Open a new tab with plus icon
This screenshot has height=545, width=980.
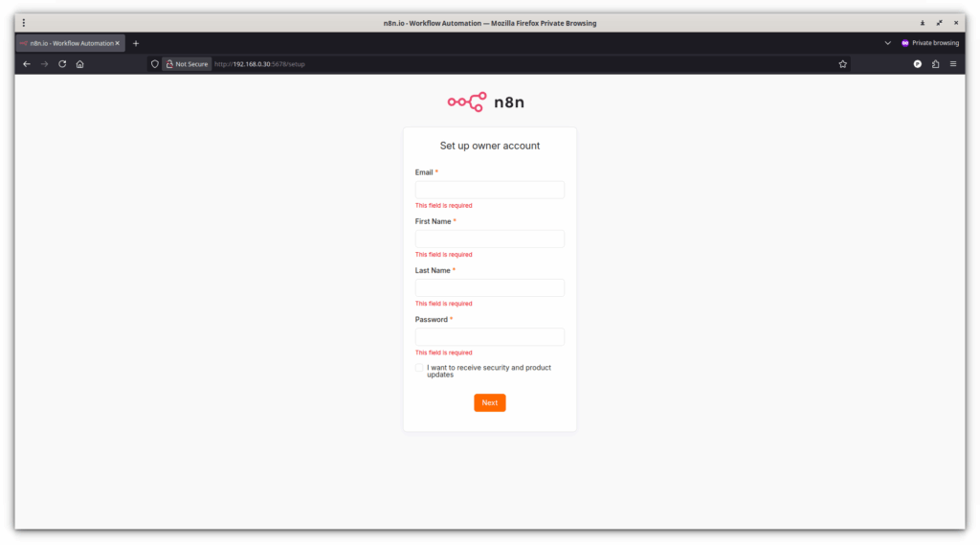(136, 43)
